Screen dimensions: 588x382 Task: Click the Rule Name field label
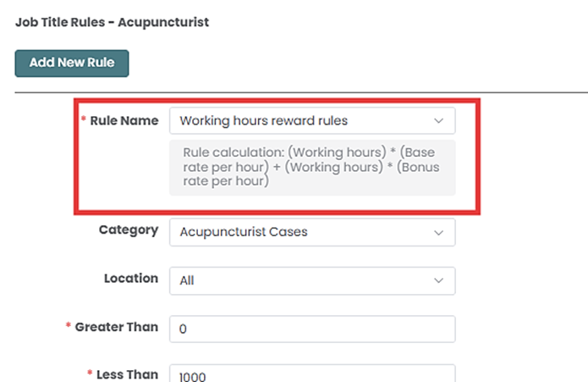click(124, 121)
